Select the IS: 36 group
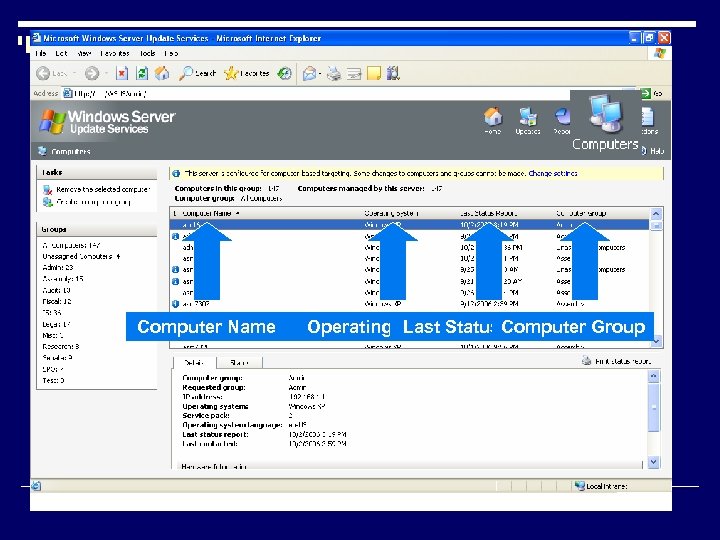This screenshot has width=720, height=540. point(51,313)
